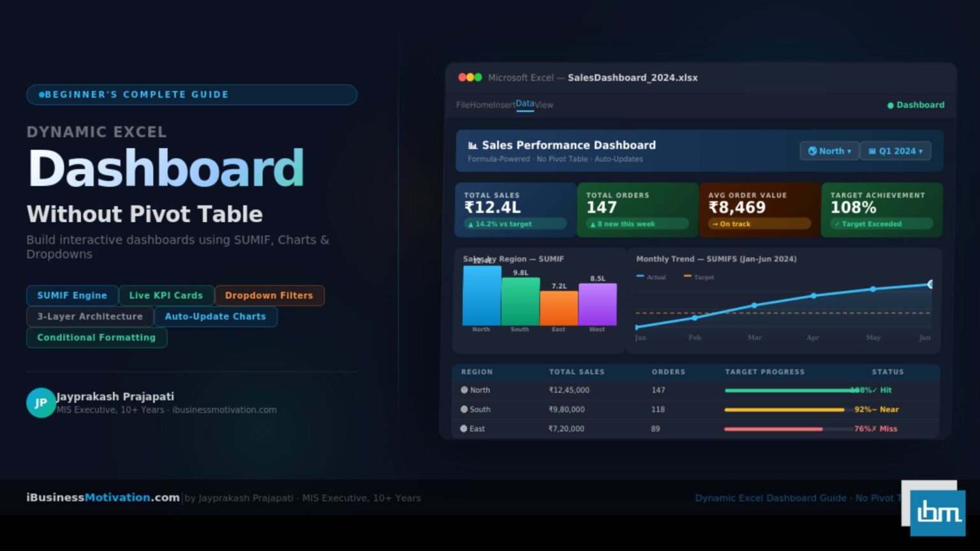Select the green Dashboard status indicator
980x551 pixels.
point(891,105)
